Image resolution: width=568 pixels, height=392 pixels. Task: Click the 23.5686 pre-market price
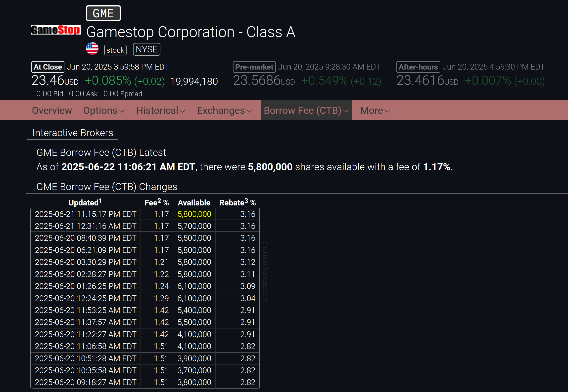point(264,80)
